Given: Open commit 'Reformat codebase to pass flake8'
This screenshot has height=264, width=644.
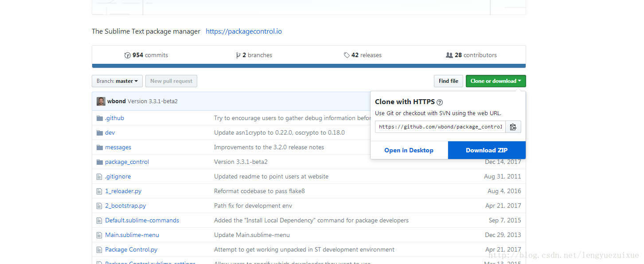Looking at the screenshot, I should click(259, 191).
